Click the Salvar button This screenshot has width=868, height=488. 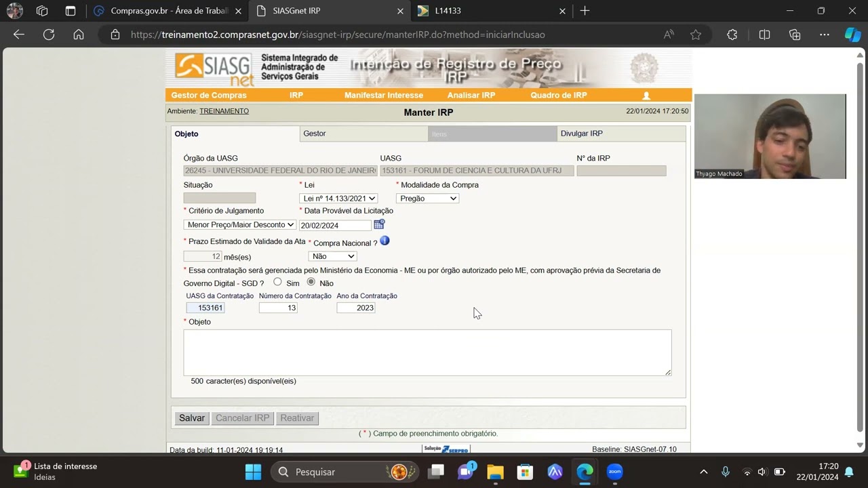[192, 418]
